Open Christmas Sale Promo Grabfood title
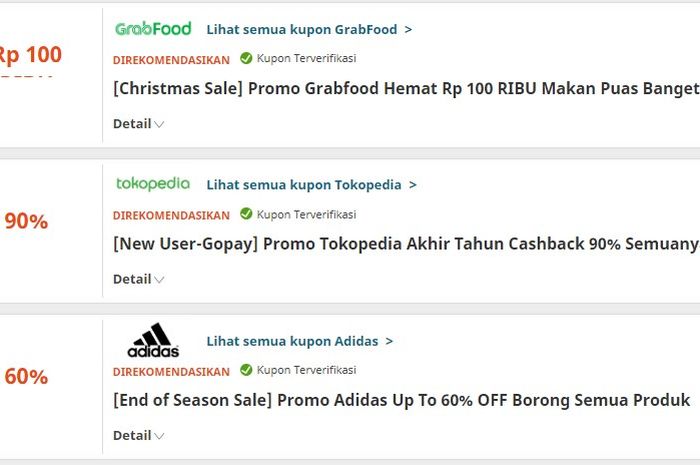This screenshot has width=700, height=465. click(406, 88)
